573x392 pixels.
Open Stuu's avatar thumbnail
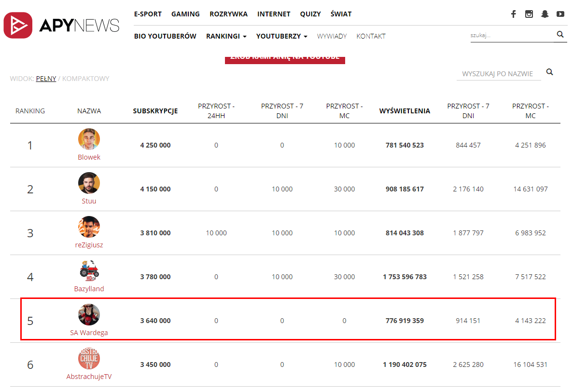(x=89, y=183)
